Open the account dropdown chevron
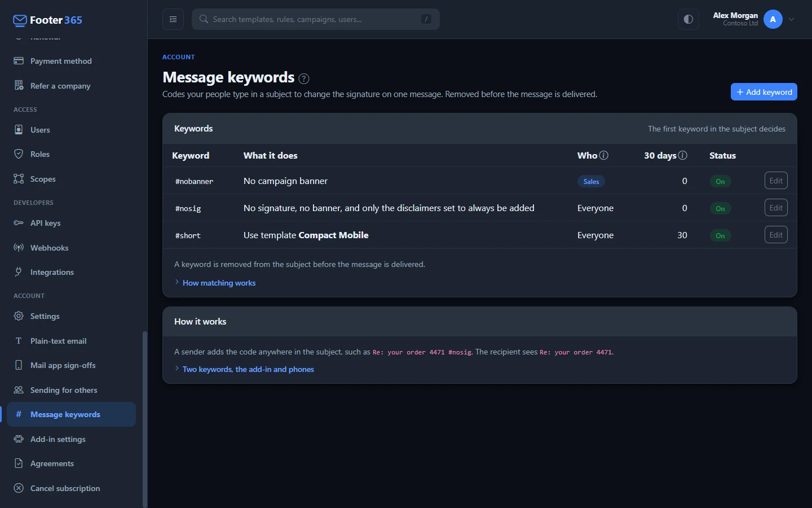The width and height of the screenshot is (812, 508). coord(791,19)
